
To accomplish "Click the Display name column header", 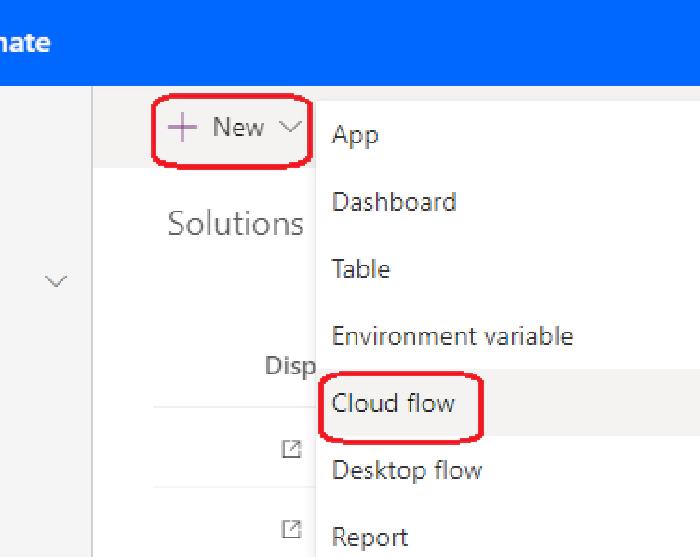I will (290, 366).
